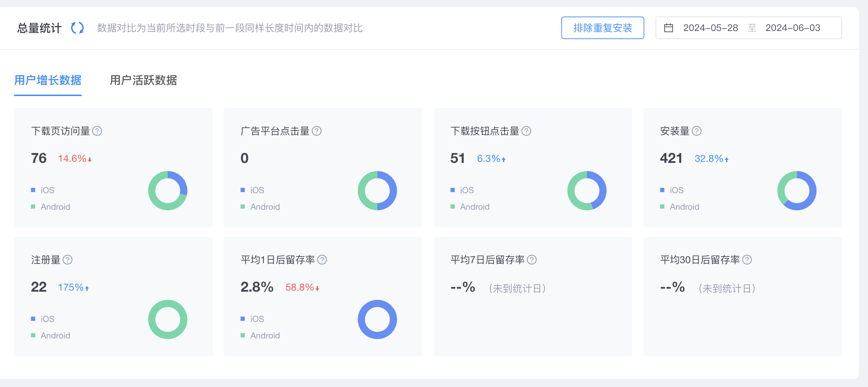
Task: Click the 14.6% decrease indicator
Action: (x=75, y=159)
